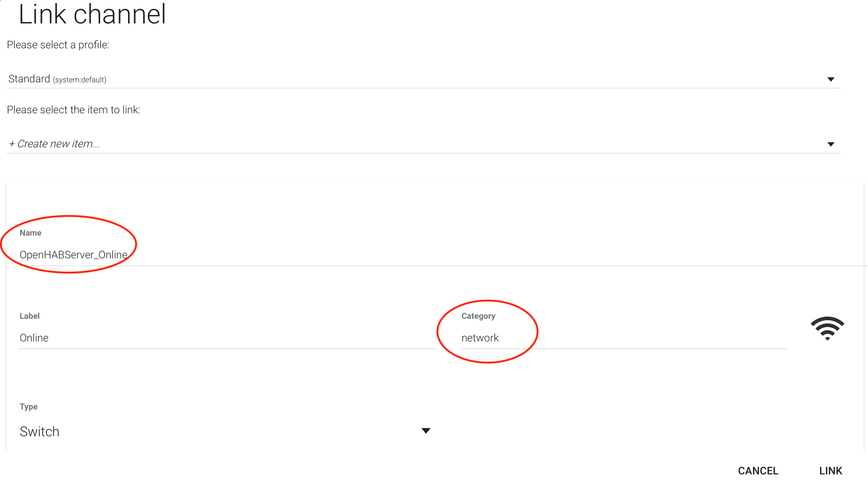Click the Type field label
The image size is (868, 488).
pos(29,407)
